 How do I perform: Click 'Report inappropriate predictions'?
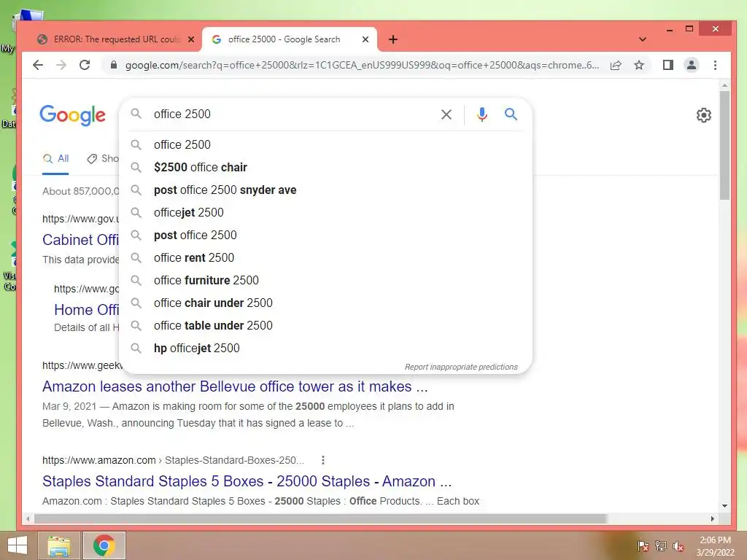tap(461, 367)
